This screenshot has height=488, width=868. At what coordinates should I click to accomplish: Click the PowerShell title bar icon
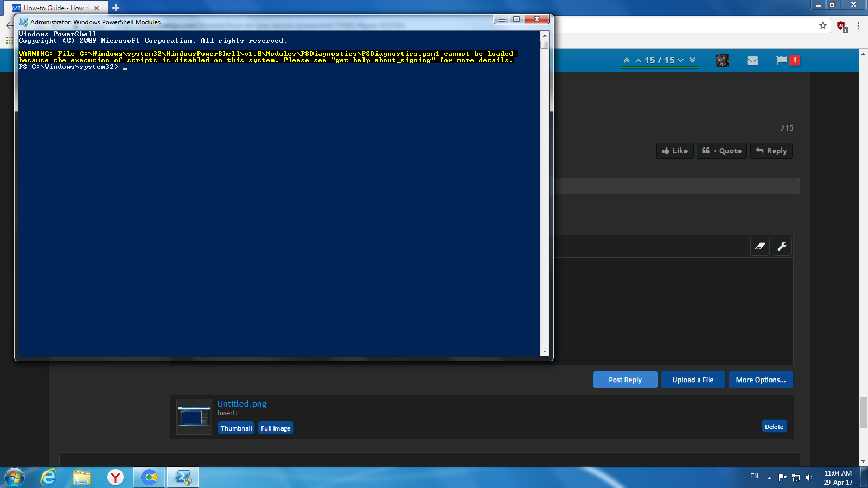[23, 22]
